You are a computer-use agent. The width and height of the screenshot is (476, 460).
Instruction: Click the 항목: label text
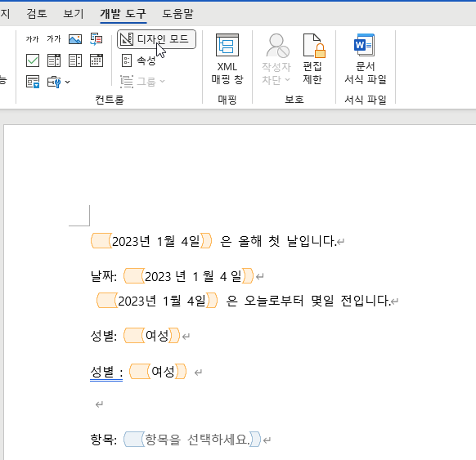[x=104, y=440]
